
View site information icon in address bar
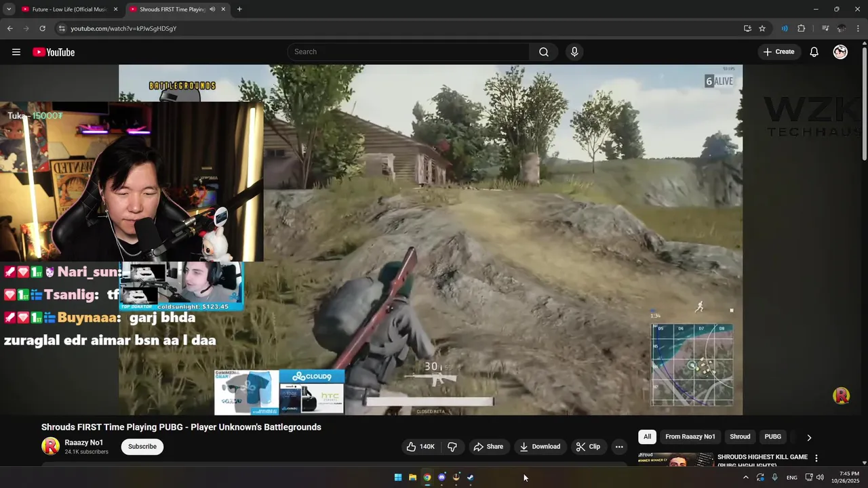tap(62, 28)
